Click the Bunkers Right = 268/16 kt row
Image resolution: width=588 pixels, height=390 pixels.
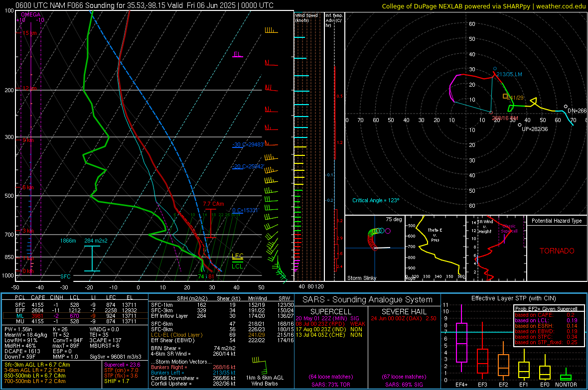click(193, 367)
